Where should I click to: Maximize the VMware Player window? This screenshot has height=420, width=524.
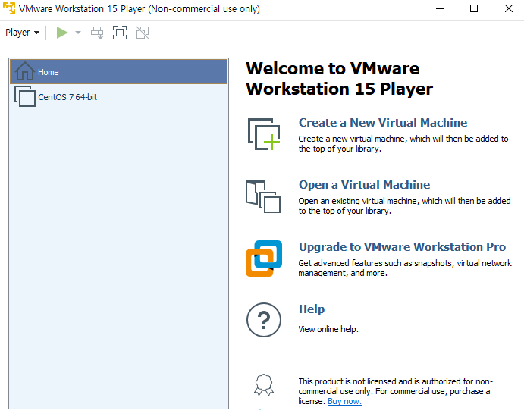click(x=474, y=8)
